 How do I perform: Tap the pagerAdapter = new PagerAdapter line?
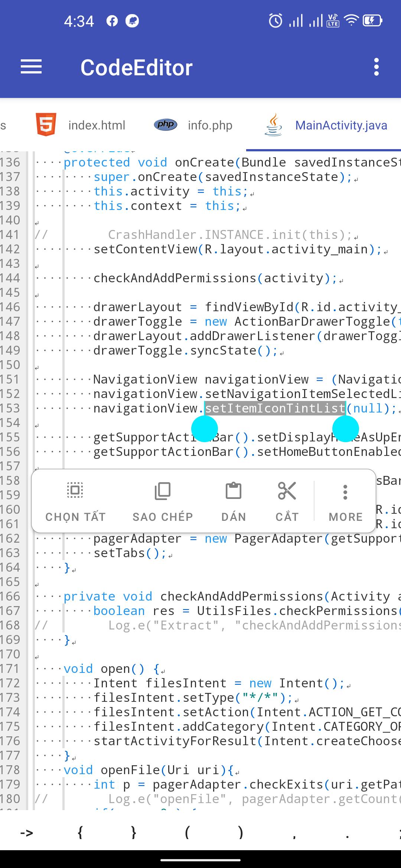(x=247, y=538)
